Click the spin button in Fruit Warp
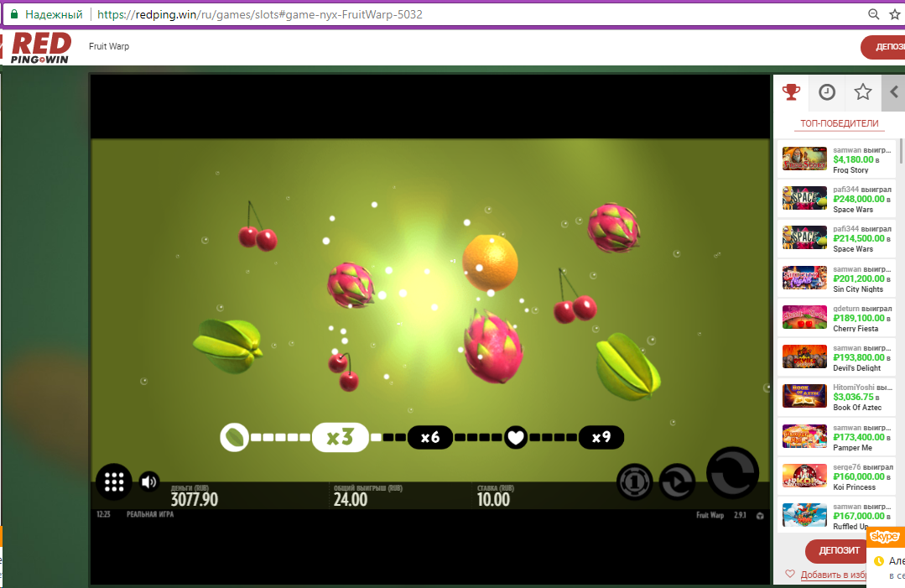905x588 pixels. [732, 472]
